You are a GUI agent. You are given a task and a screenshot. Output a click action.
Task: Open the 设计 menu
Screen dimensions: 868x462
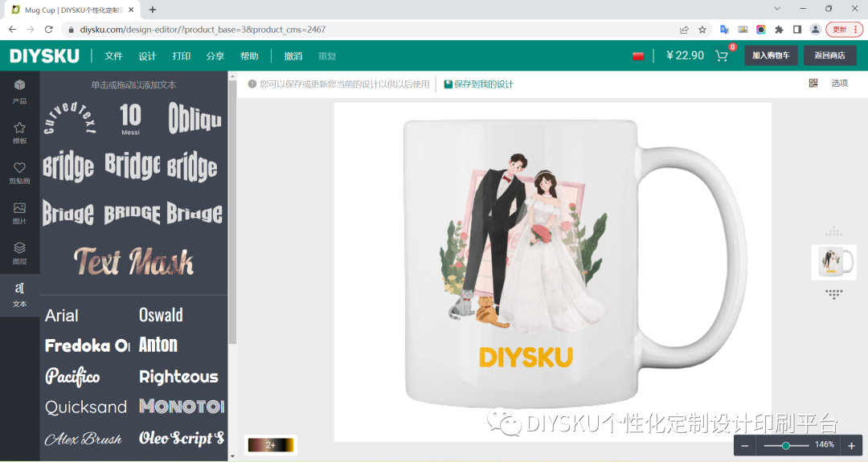coord(147,56)
